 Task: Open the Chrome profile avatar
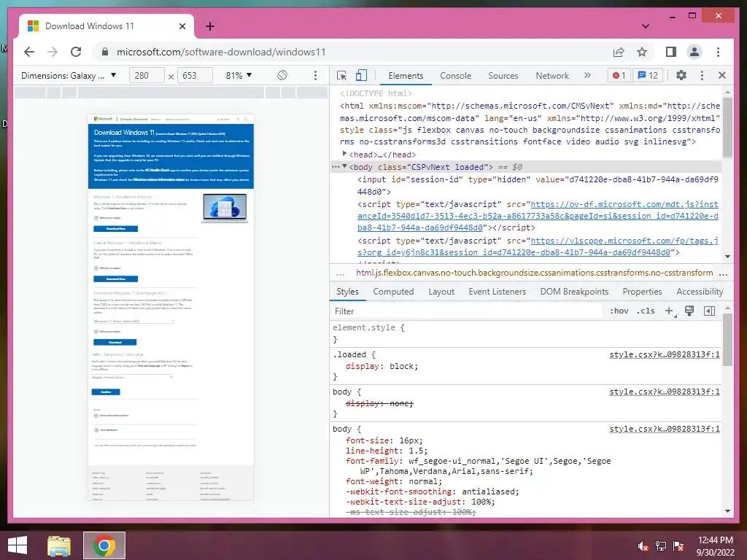[x=694, y=52]
